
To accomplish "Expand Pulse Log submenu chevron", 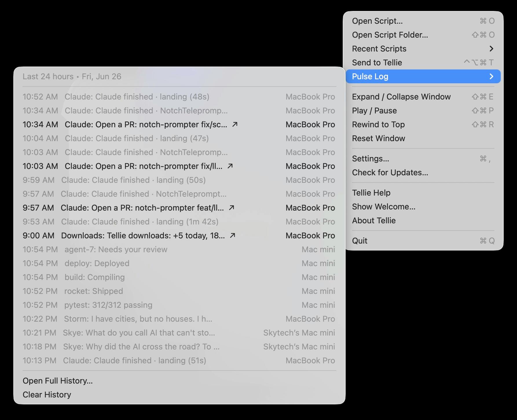I will click(491, 76).
